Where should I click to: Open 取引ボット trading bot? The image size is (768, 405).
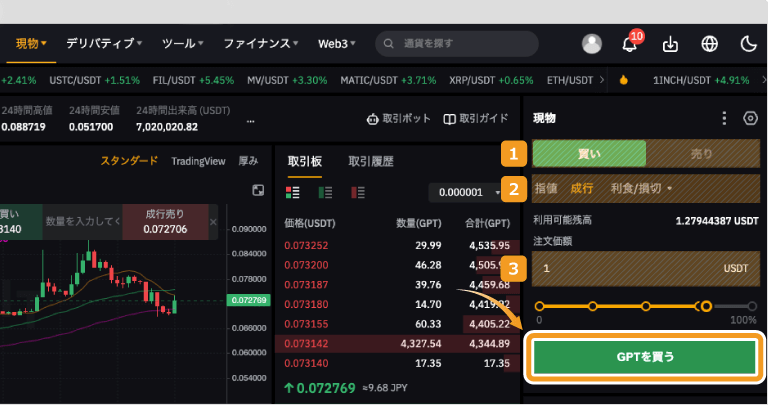(398, 119)
